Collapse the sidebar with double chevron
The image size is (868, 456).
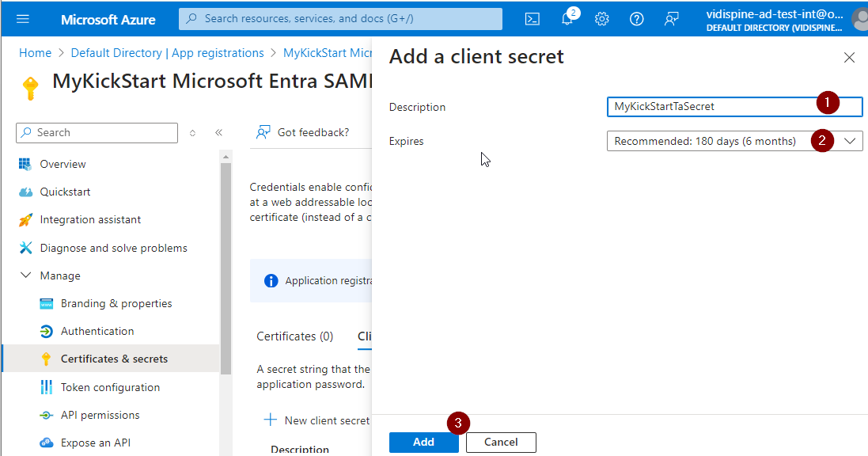point(219,133)
